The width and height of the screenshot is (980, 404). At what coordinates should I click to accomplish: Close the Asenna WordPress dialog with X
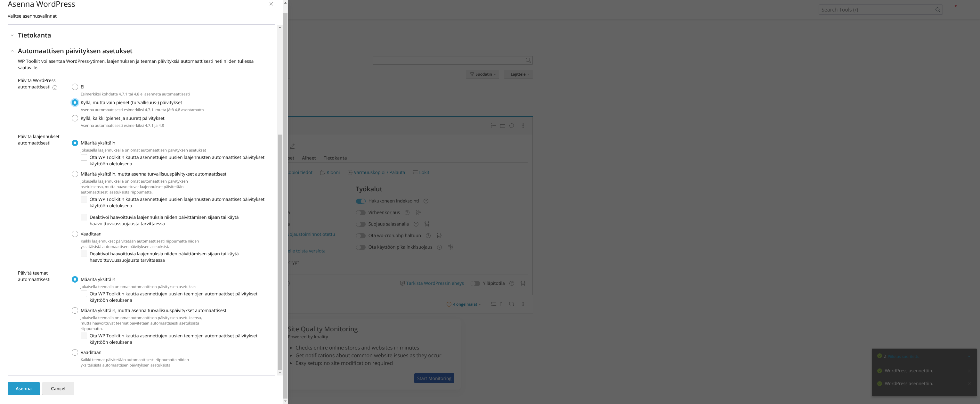pyautogui.click(x=271, y=4)
